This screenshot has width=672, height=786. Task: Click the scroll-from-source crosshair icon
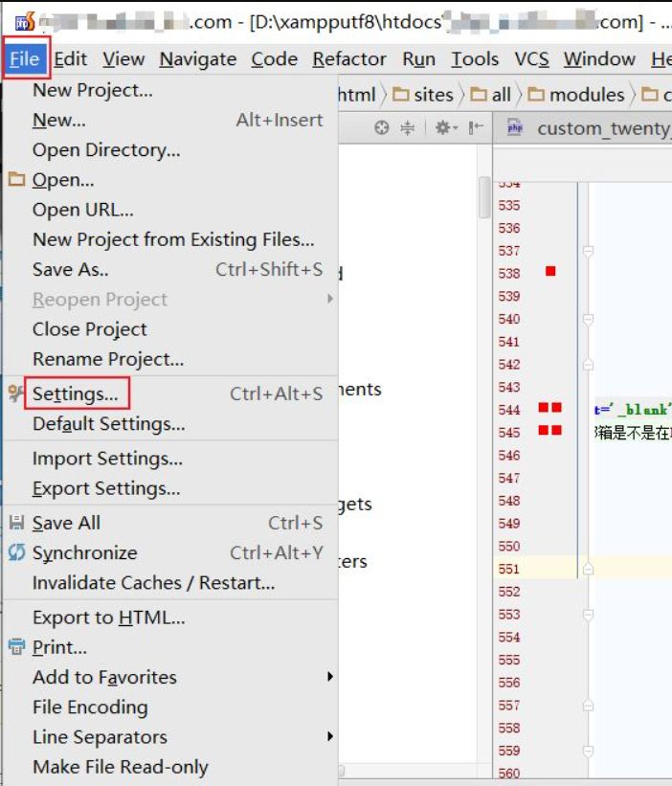pyautogui.click(x=381, y=128)
